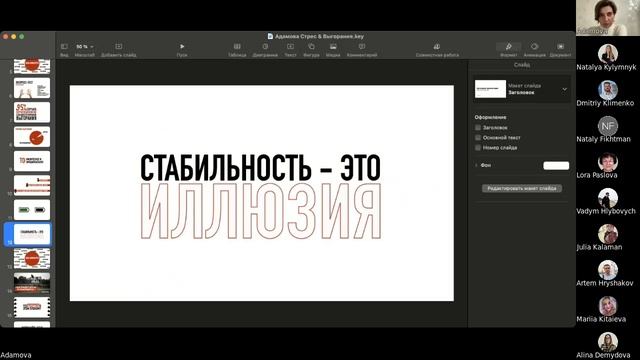
Task: Insert a shape with the Фигура icon
Action: 311,47
